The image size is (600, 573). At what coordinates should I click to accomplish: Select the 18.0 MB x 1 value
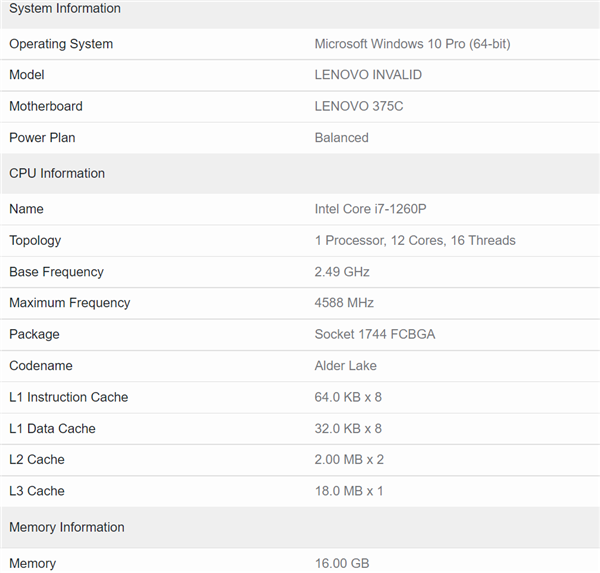pyautogui.click(x=349, y=491)
